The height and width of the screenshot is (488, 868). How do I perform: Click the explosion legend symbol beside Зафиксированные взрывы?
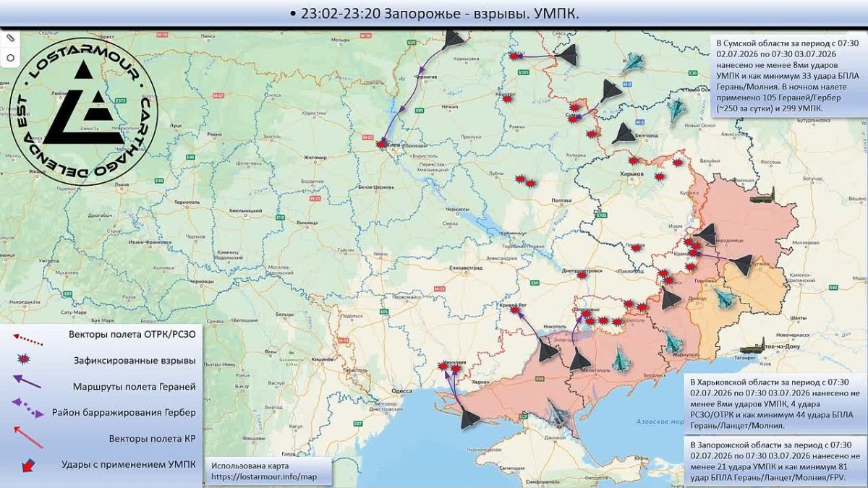(x=24, y=359)
